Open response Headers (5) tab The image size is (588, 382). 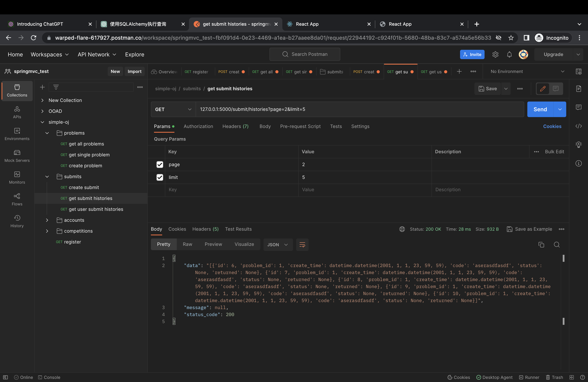(205, 229)
